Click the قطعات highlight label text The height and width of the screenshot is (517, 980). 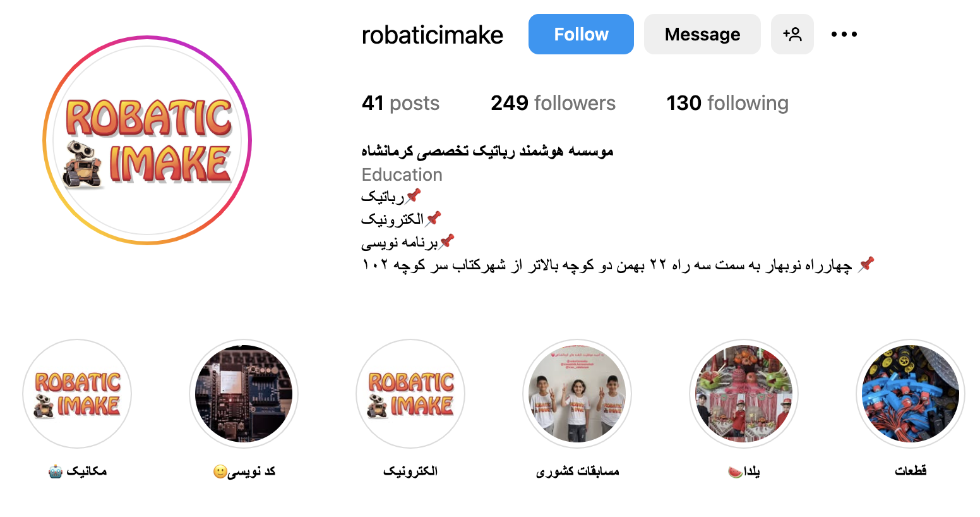pos(911,471)
